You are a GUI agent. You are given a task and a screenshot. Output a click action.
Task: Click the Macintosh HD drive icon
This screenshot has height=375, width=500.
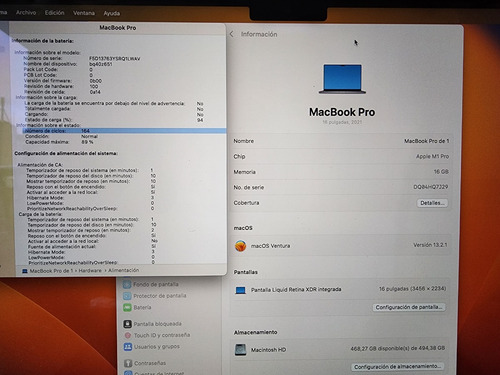pyautogui.click(x=240, y=350)
